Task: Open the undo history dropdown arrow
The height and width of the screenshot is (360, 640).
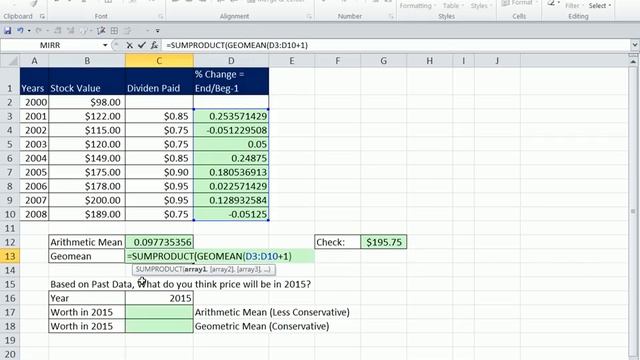Action: coord(29,31)
